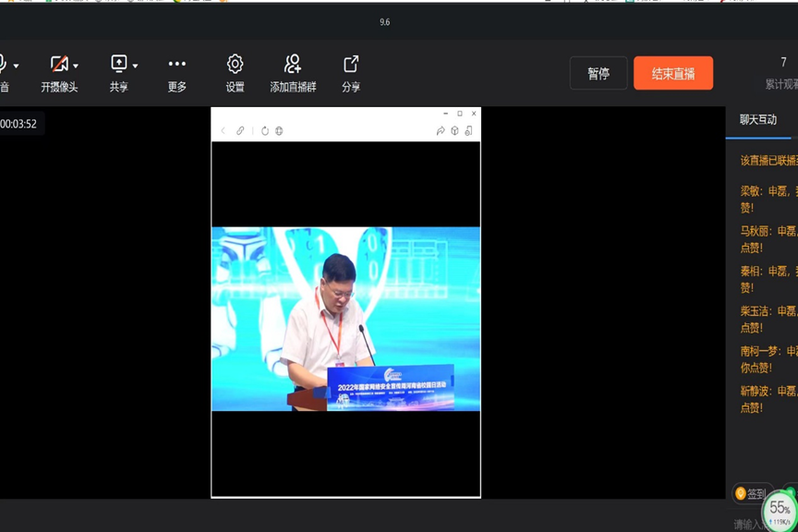Click the refresh icon in the viewer toolbar
The height and width of the screenshot is (532, 798).
pyautogui.click(x=265, y=131)
